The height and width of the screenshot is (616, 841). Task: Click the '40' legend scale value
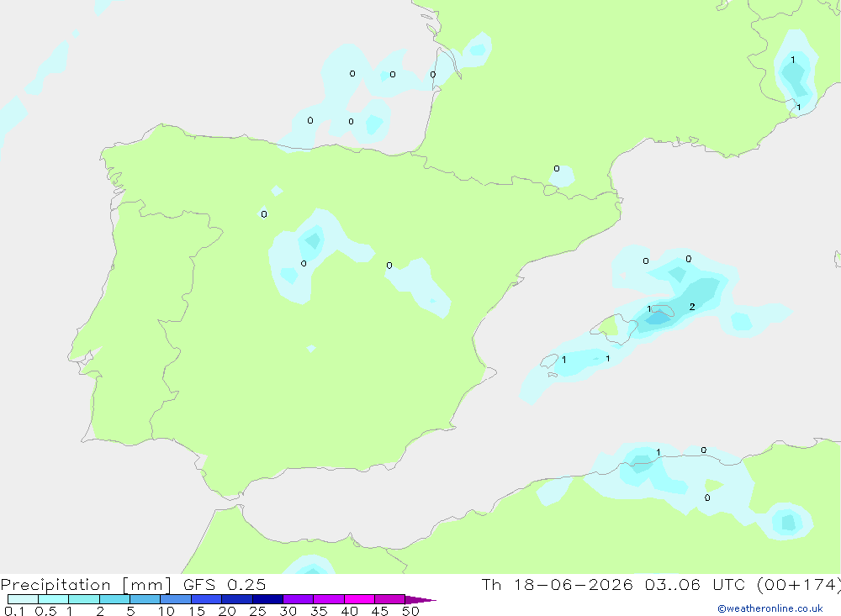coord(349,611)
